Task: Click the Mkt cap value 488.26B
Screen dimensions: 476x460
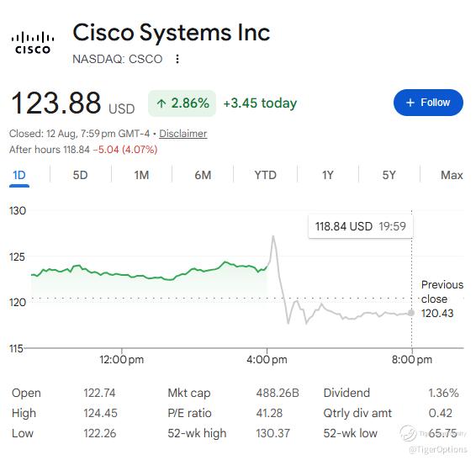Action: tap(278, 393)
